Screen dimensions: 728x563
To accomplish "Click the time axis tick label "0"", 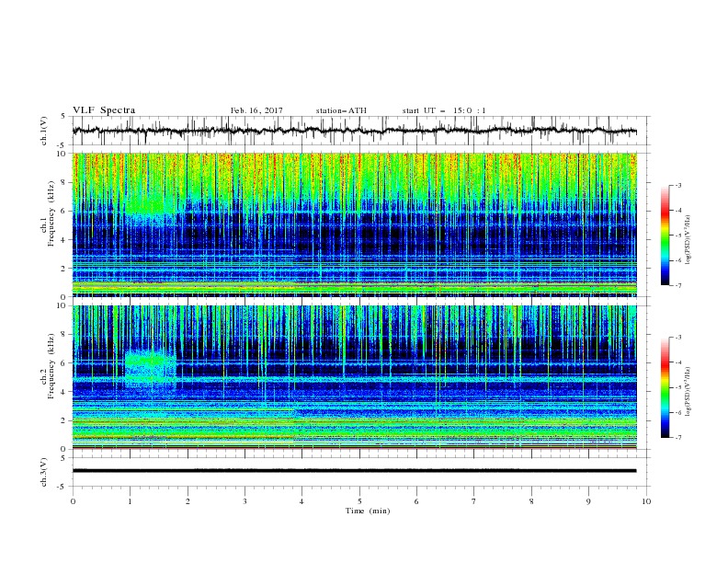I will [x=73, y=501].
